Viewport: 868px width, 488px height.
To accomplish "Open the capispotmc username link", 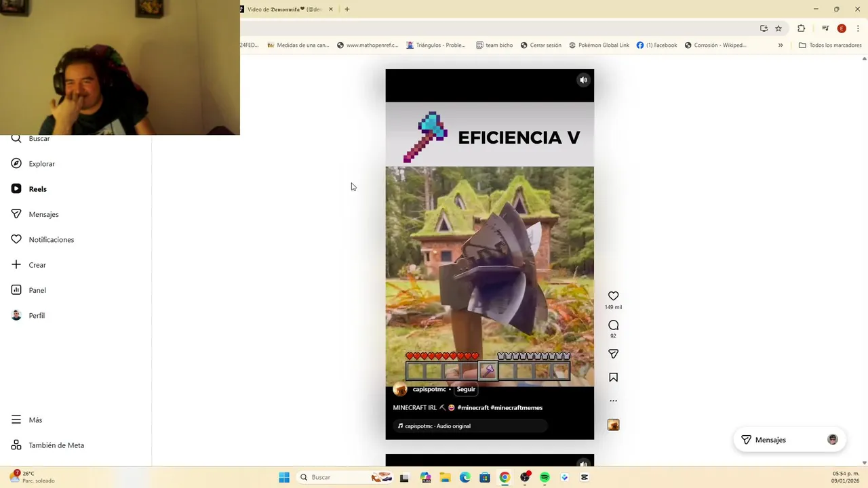I will point(429,389).
